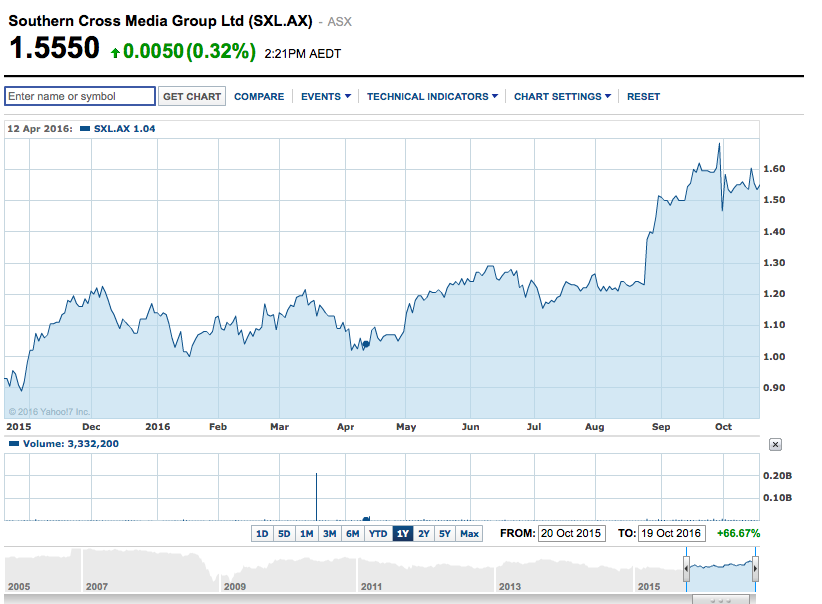This screenshot has height=604, width=822.
Task: Click the 'ASX' exchange label
Action: (339, 21)
